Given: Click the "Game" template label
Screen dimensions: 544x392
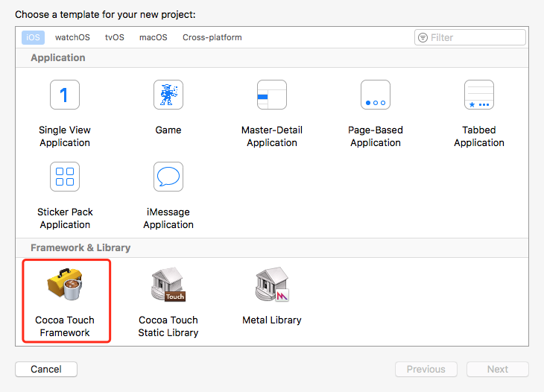Looking at the screenshot, I should pyautogui.click(x=168, y=130).
